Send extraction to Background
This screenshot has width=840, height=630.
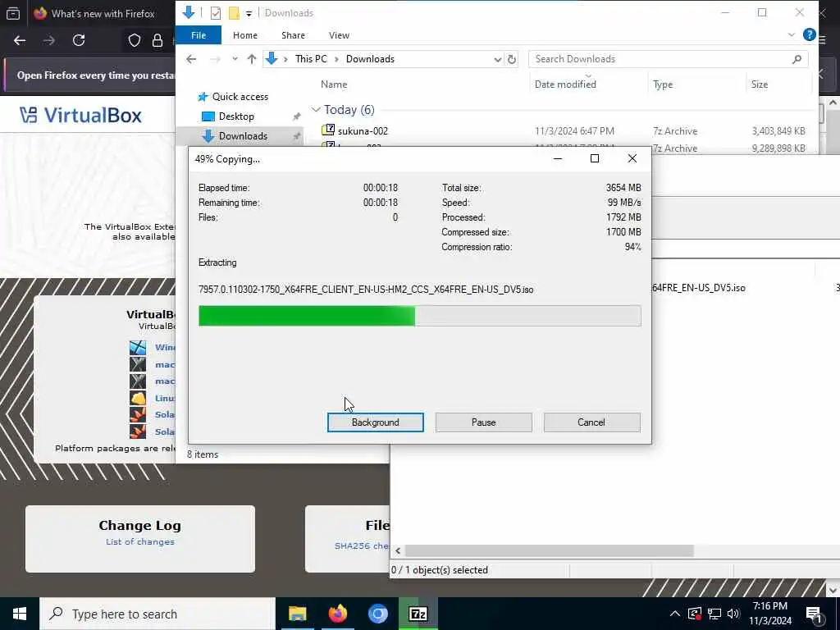pyautogui.click(x=375, y=422)
